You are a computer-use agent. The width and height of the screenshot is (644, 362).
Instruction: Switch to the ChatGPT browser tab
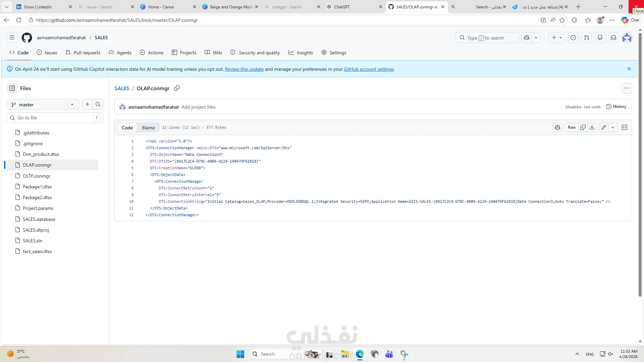pos(355,7)
